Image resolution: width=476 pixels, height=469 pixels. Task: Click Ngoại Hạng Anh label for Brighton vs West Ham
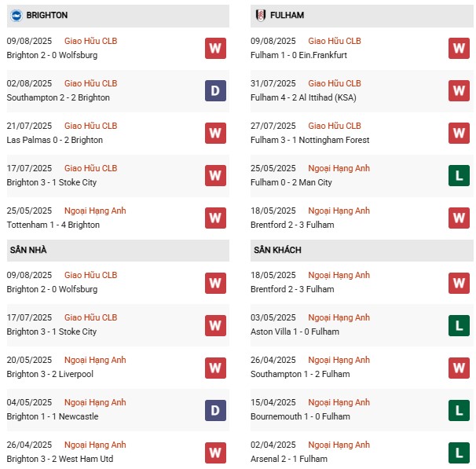coord(95,445)
